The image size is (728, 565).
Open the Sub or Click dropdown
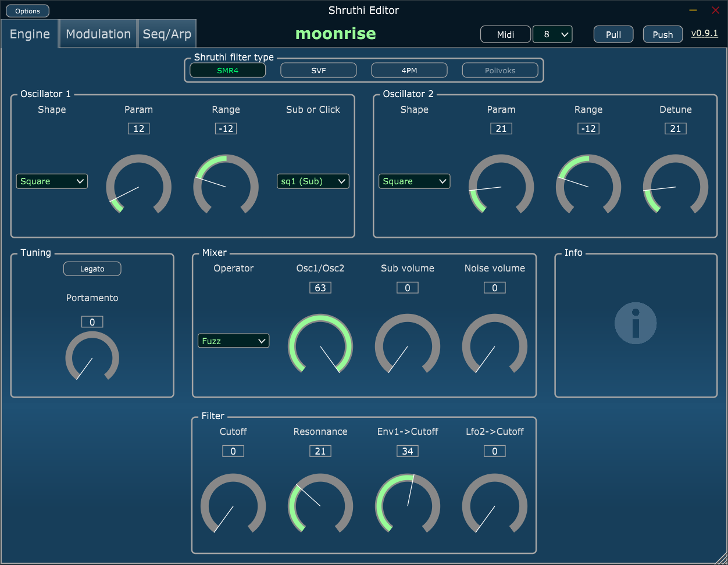coord(313,181)
